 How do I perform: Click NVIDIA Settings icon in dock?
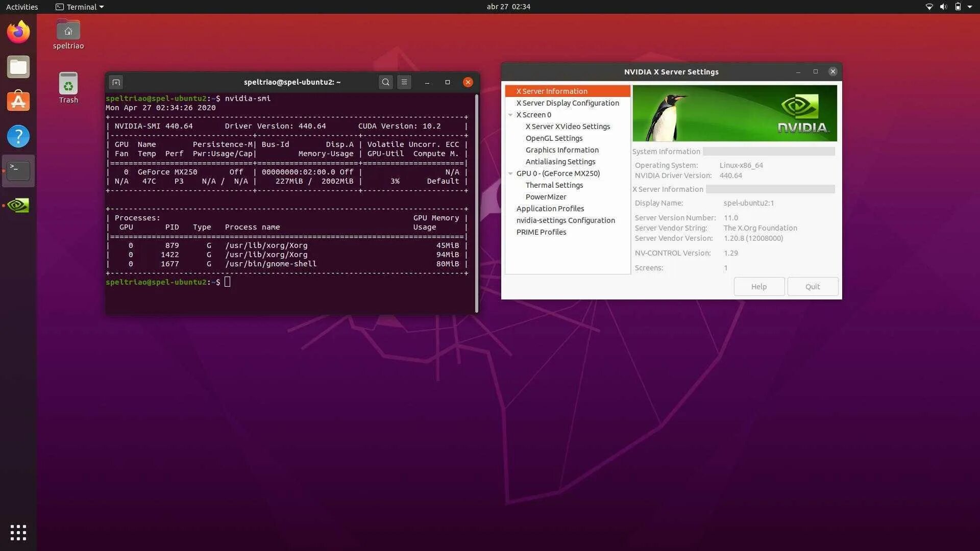(18, 205)
